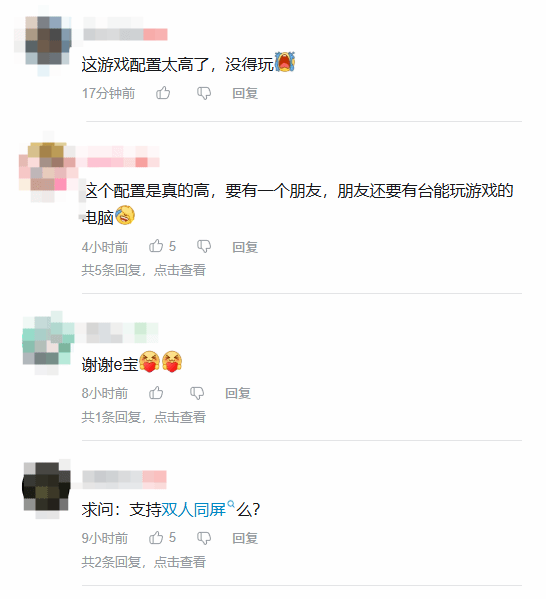Dislike the 谢谢e宝 comment
Viewport: 546px width, 599px height.
pos(197,393)
